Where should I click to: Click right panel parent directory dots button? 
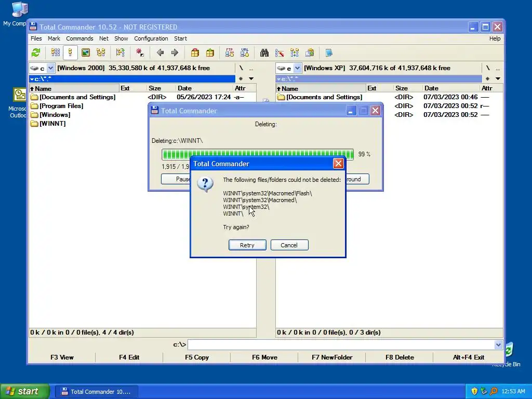click(x=498, y=68)
